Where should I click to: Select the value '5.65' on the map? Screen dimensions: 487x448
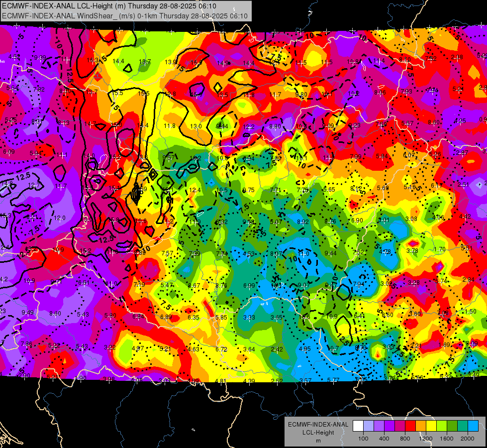point(329,189)
